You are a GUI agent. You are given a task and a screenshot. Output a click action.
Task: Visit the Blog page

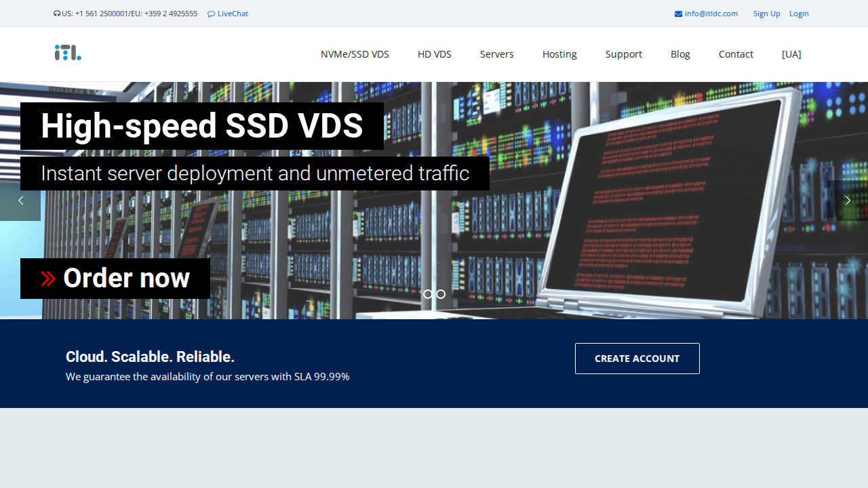click(x=680, y=54)
